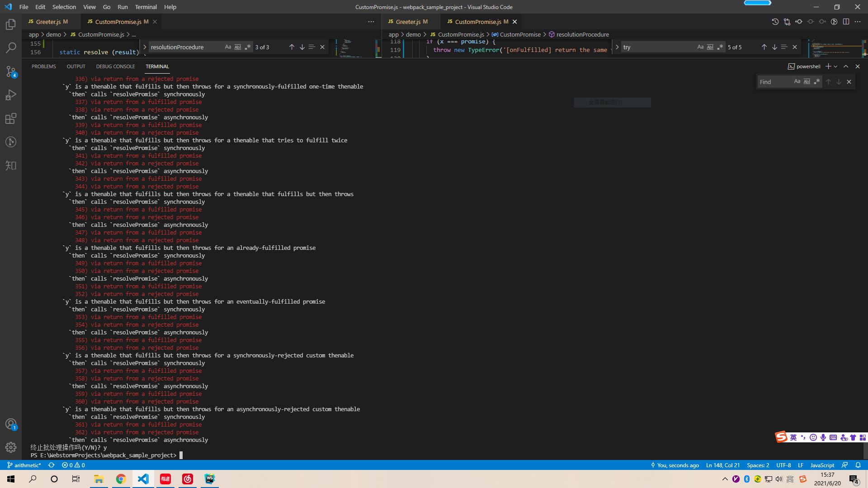
Task: Click Ln 148, Col 21 cursor position
Action: (x=723, y=465)
